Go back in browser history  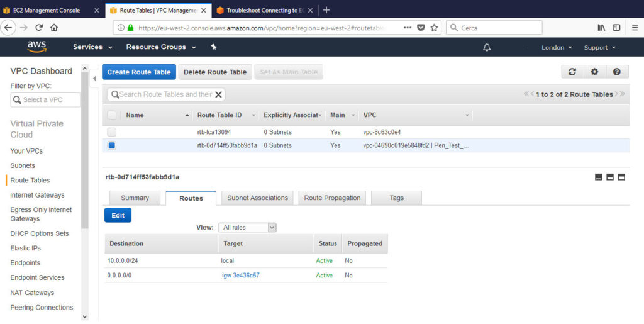point(8,28)
